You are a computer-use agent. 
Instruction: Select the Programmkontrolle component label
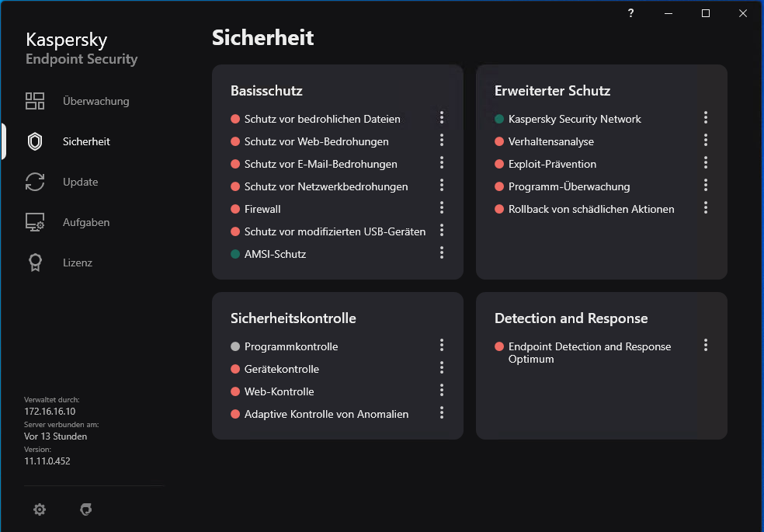(291, 346)
